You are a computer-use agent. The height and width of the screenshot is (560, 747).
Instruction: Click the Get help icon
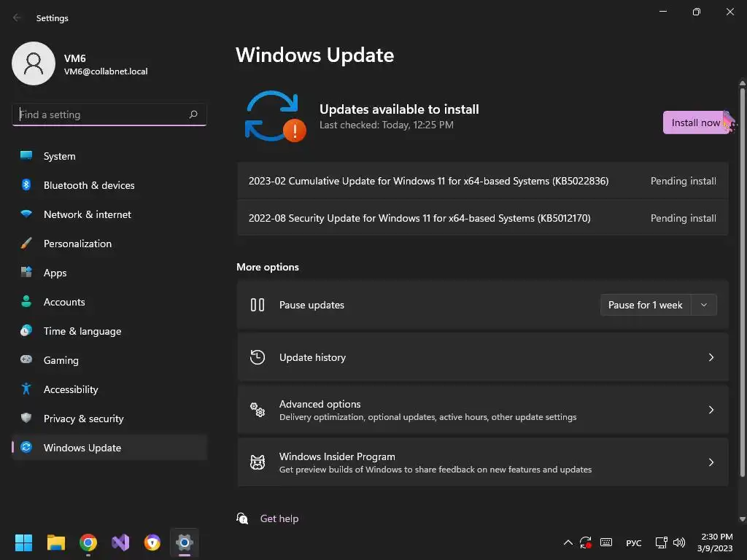(242, 518)
